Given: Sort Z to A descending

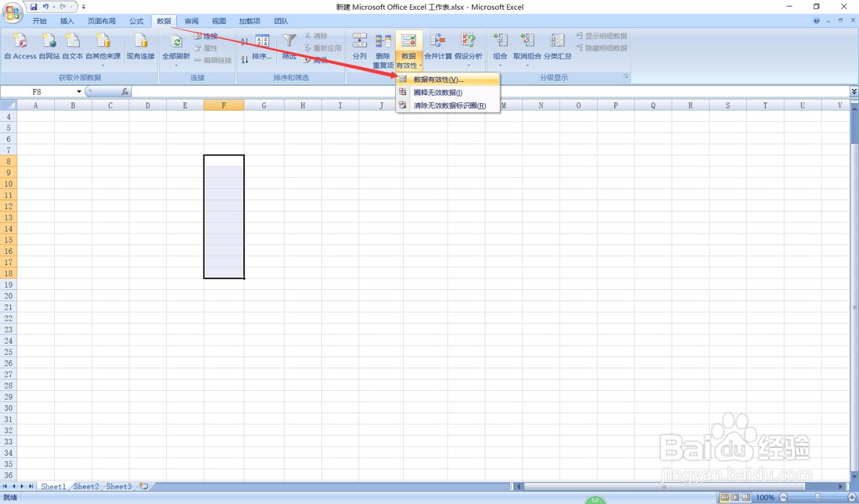Looking at the screenshot, I should coord(244,60).
